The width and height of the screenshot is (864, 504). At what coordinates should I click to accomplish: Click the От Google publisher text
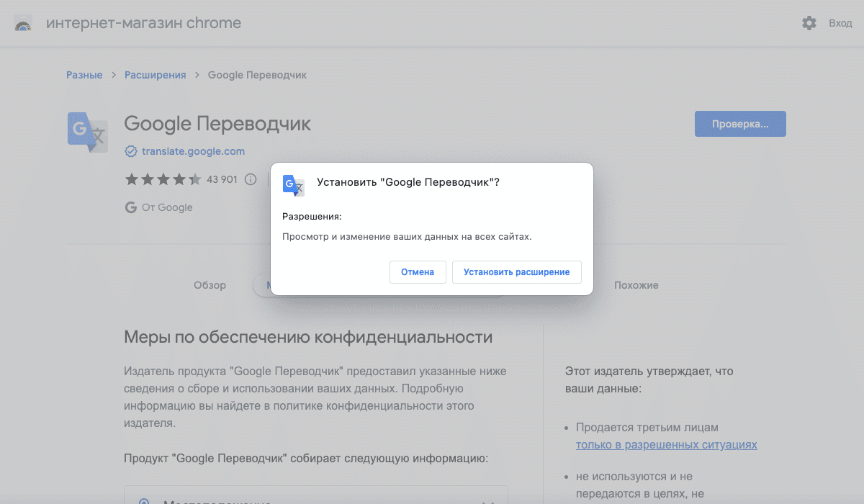click(167, 207)
